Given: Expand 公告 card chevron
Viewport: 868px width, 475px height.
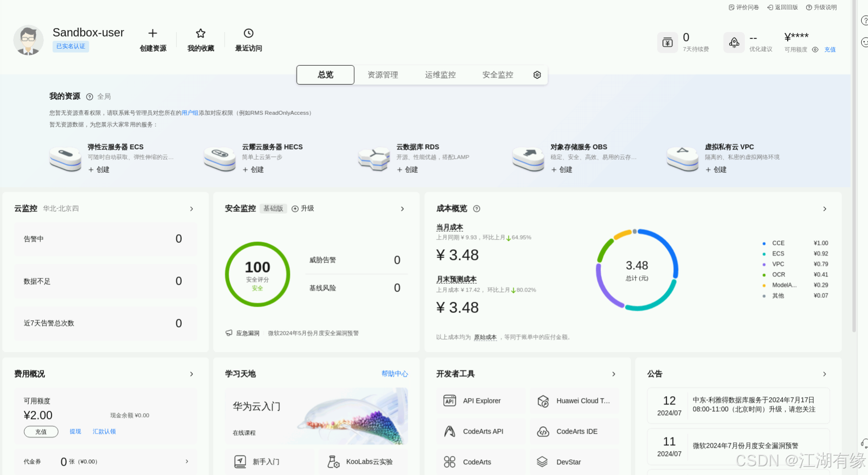Looking at the screenshot, I should [825, 374].
